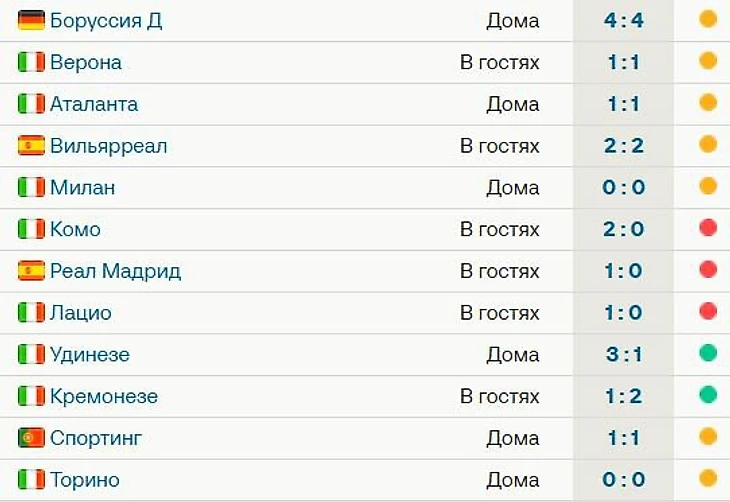Click the 4:4 score against Боруссия Д
Screen dimensions: 730x502
625,20
